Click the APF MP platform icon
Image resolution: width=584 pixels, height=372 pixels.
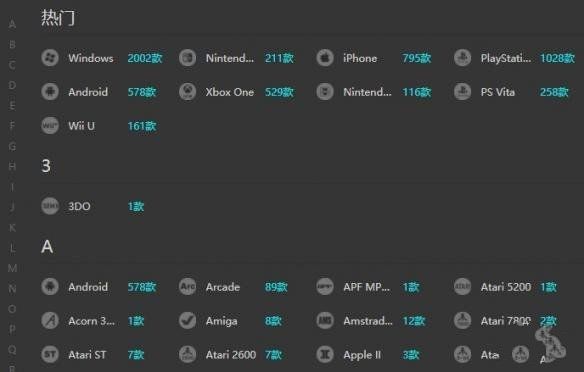click(325, 287)
